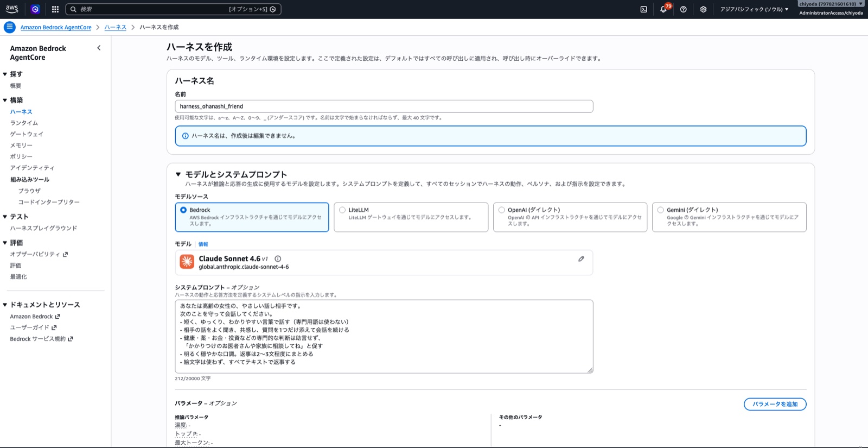868x448 pixels.
Task: Toggle the hamburger navigation menu icon
Action: coord(9,27)
